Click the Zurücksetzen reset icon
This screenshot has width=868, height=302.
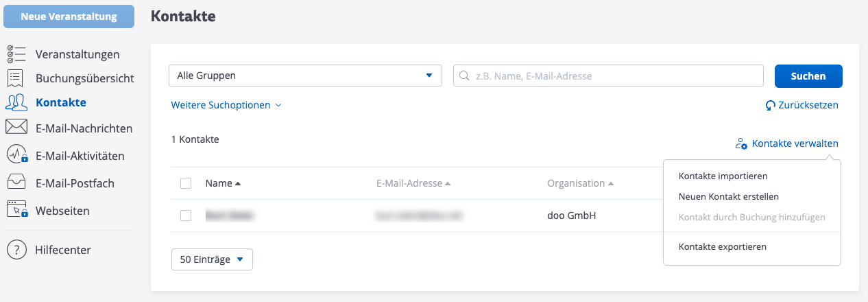click(x=771, y=106)
